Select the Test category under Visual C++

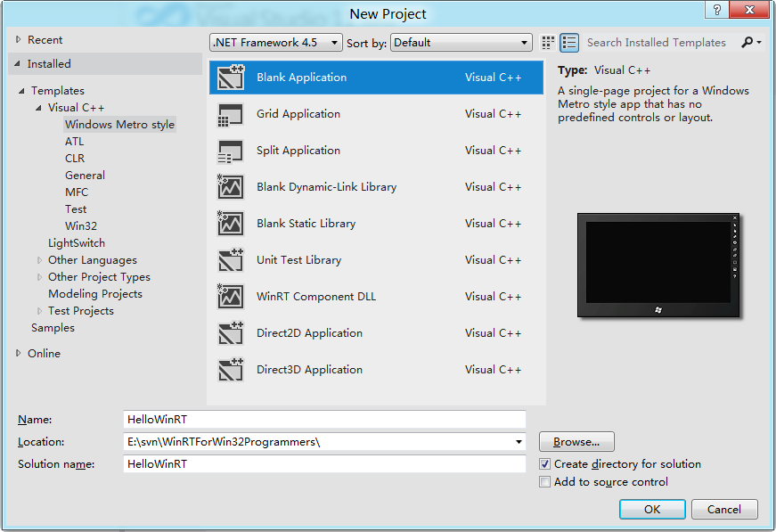pos(76,209)
